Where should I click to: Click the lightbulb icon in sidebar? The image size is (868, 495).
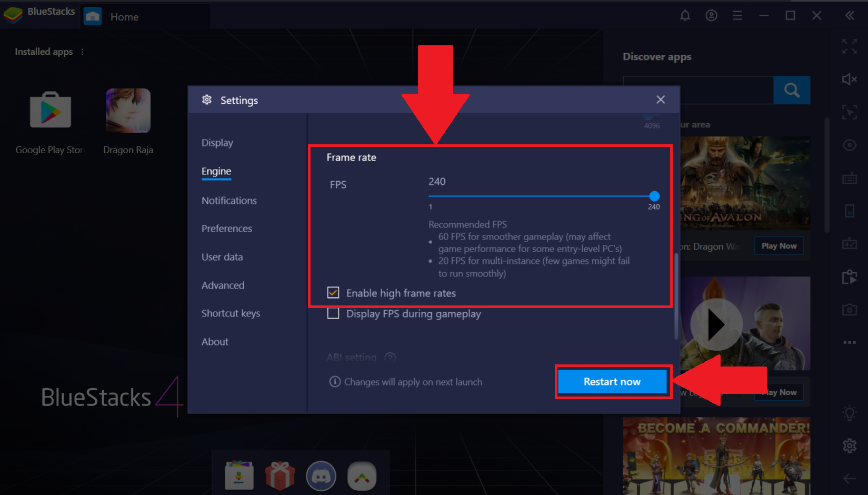click(x=850, y=413)
